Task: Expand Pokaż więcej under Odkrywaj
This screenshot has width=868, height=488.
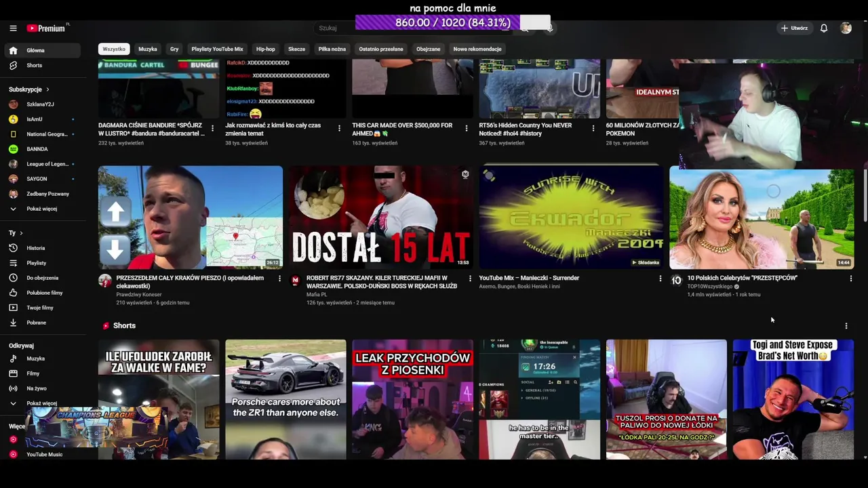Action: [x=43, y=403]
